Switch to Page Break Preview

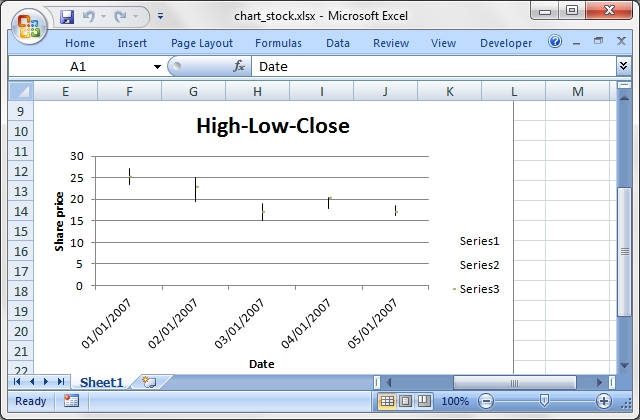click(x=424, y=401)
